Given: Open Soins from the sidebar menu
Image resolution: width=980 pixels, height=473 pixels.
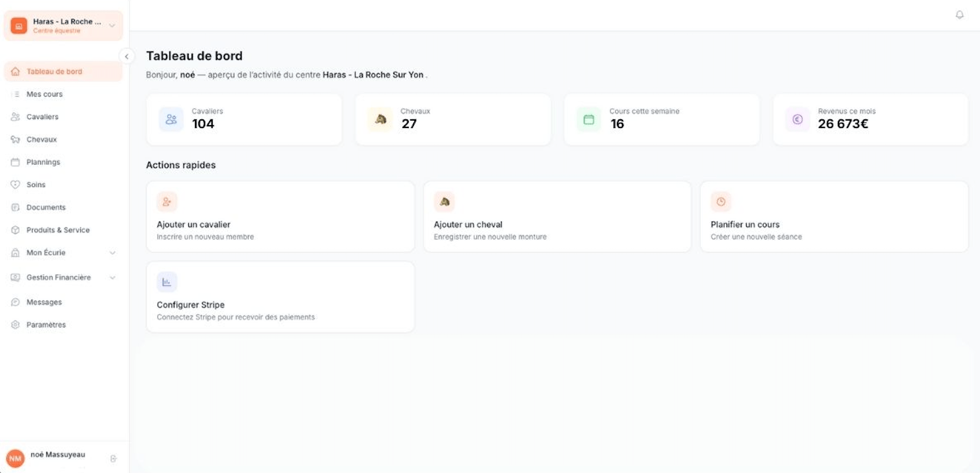Looking at the screenshot, I should [36, 185].
